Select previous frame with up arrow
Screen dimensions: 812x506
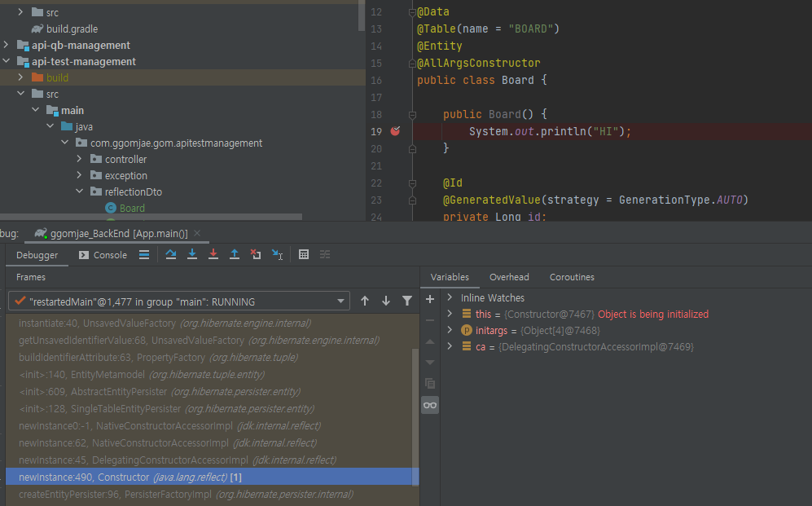click(x=365, y=301)
